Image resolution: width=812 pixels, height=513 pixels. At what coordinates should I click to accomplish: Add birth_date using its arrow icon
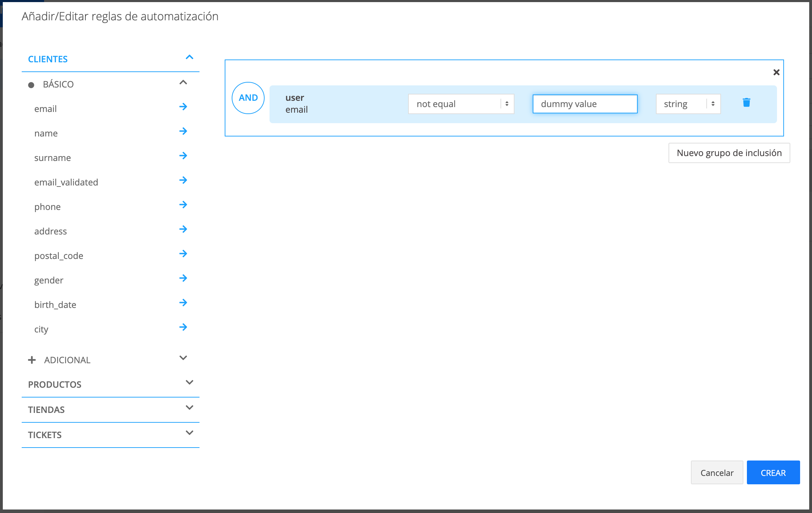pyautogui.click(x=183, y=303)
